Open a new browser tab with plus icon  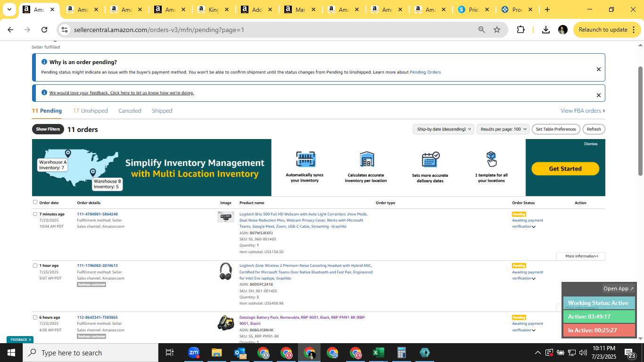point(547,9)
